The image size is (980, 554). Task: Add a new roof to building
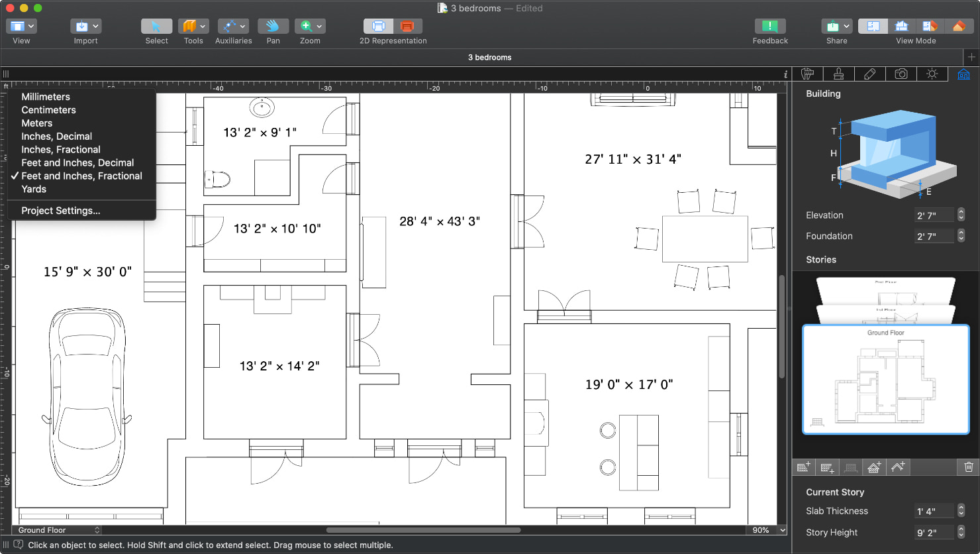coord(897,467)
